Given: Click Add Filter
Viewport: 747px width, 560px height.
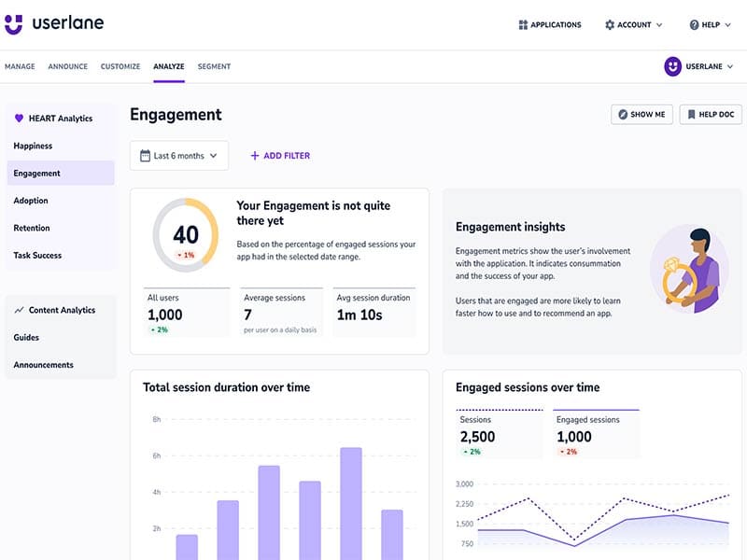Looking at the screenshot, I should coord(279,156).
